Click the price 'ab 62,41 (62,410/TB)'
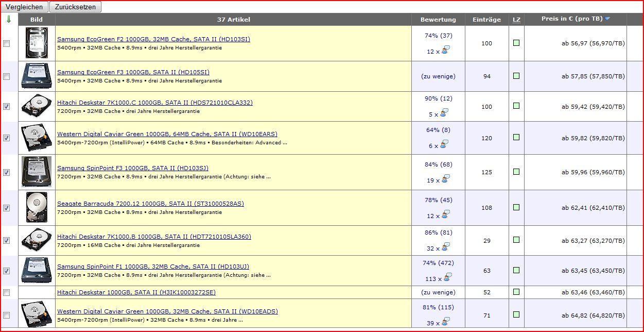Screen dimensions: 644x332 click(x=593, y=208)
